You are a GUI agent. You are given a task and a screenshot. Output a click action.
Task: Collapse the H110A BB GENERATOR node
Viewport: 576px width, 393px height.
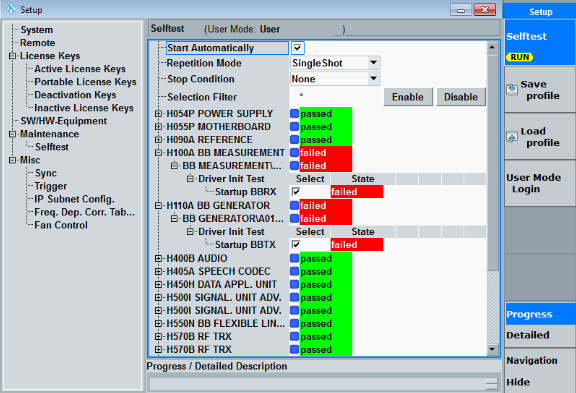(x=158, y=206)
